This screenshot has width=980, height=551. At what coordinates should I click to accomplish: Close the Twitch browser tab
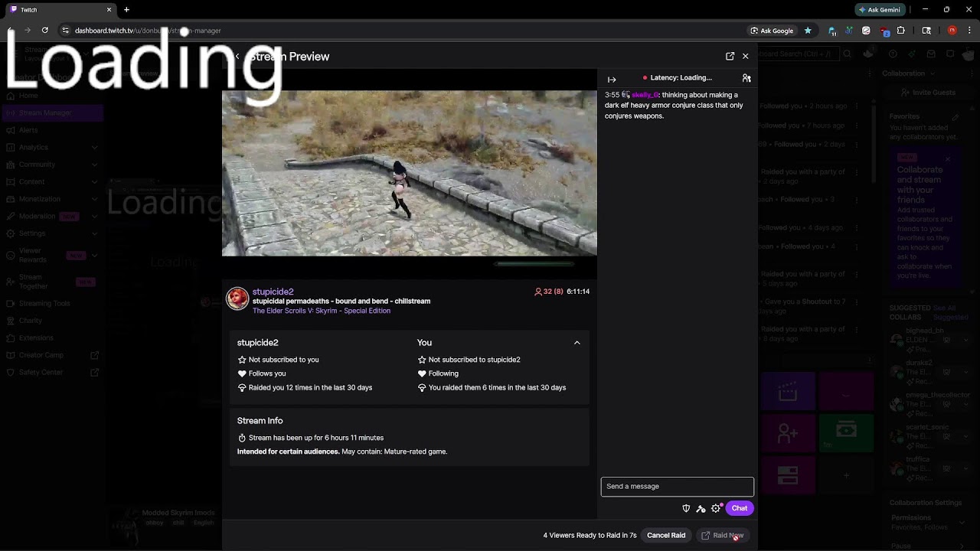(x=109, y=10)
